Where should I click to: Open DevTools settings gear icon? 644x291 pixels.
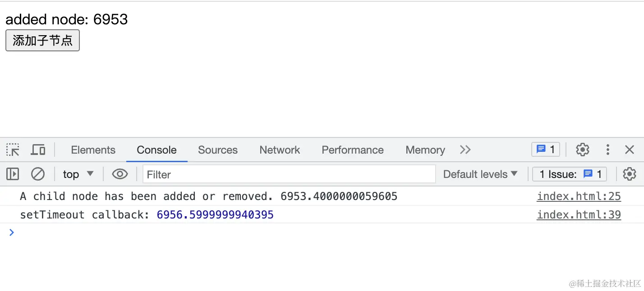583,150
